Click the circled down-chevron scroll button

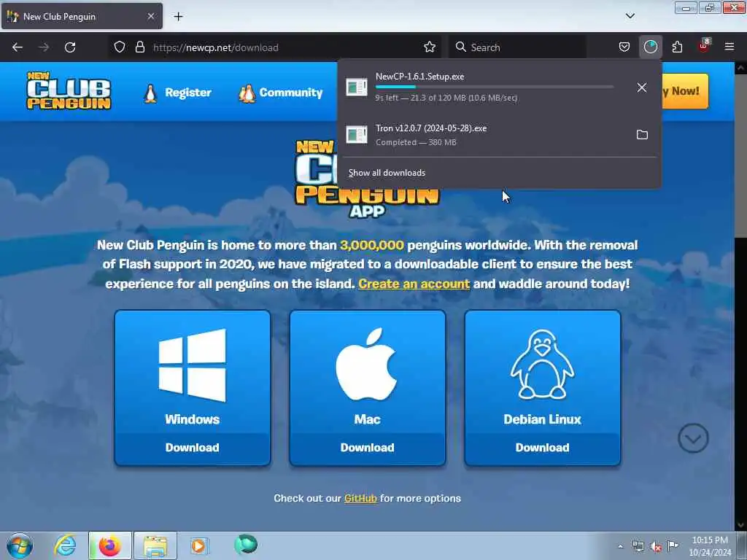[x=693, y=438]
